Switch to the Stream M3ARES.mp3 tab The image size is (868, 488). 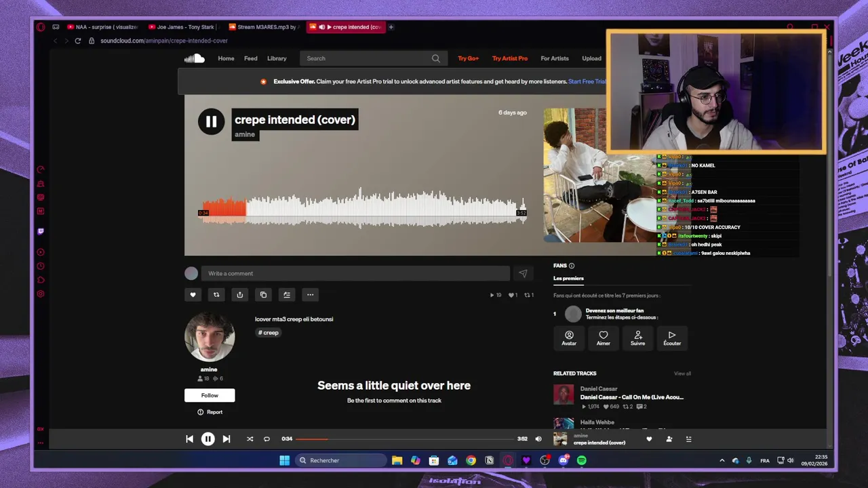click(x=264, y=27)
